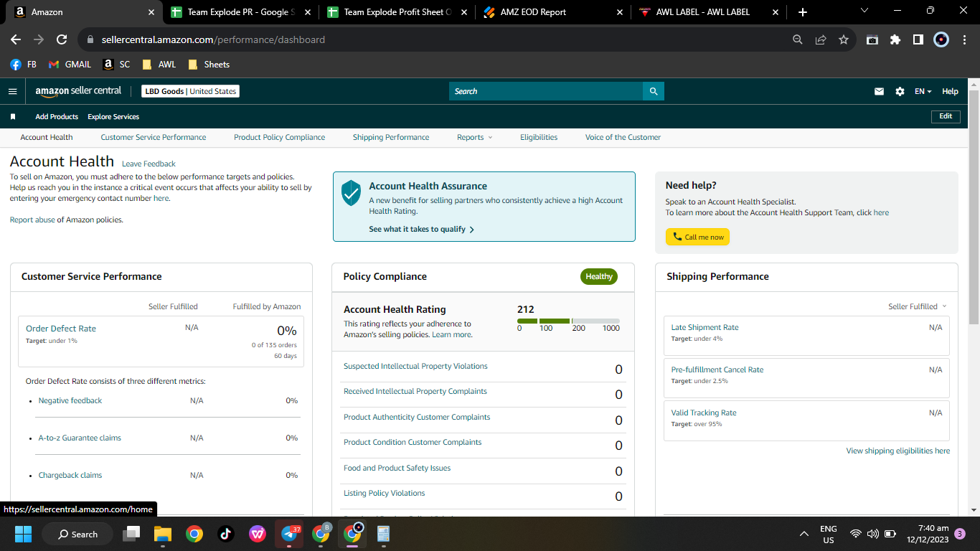Viewport: 980px width, 551px height.
Task: Open the Chrome extensions puzzle icon
Action: click(x=895, y=39)
